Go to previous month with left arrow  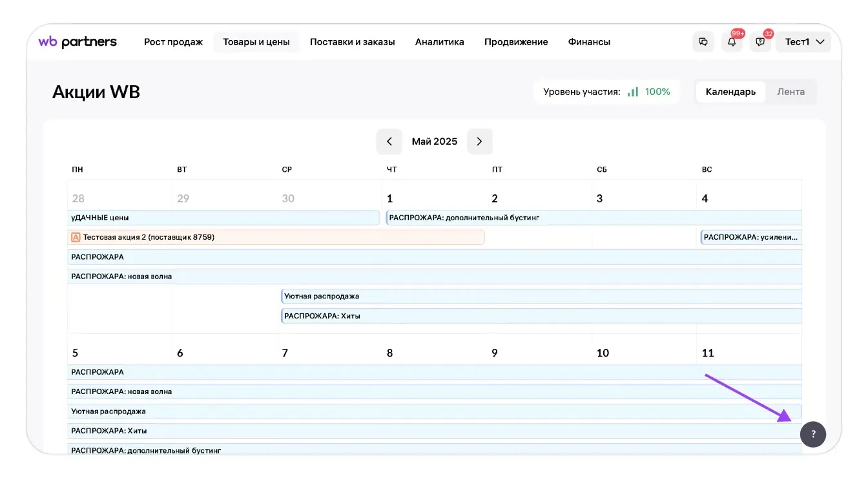click(x=389, y=141)
